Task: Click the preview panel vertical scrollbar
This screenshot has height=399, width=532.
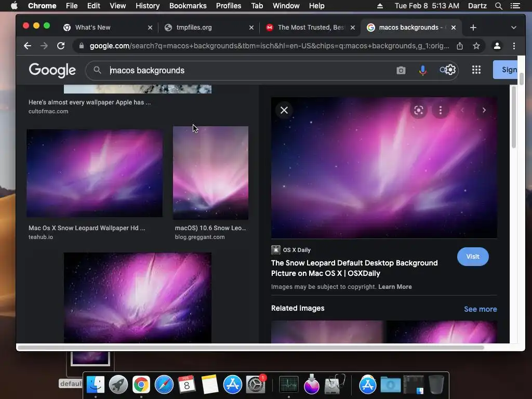Action: (x=514, y=117)
